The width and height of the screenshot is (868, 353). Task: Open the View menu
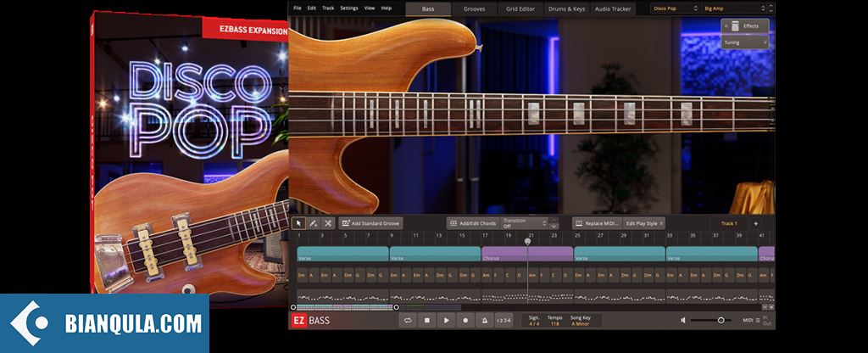tap(370, 8)
